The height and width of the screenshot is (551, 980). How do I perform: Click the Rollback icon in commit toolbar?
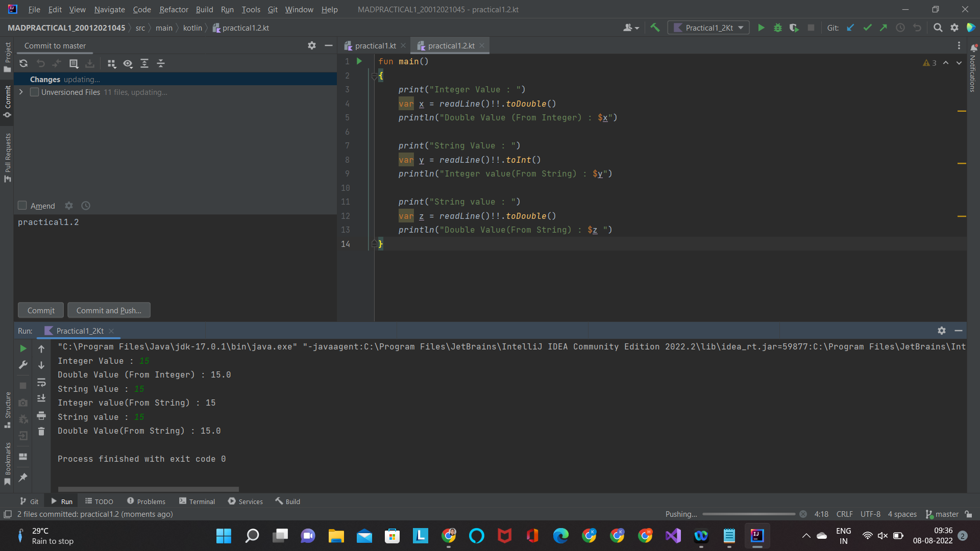click(x=40, y=64)
